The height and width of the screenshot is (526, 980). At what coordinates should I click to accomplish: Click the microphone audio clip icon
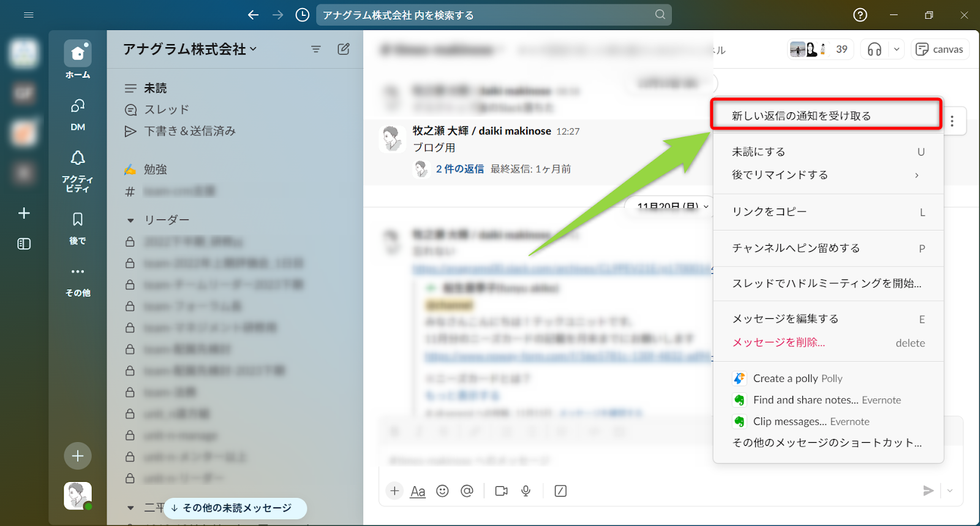point(526,491)
